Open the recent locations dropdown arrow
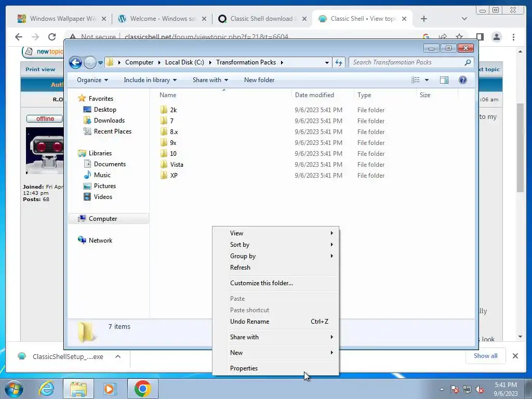Screen dimensions: 532x399 pos(100,63)
